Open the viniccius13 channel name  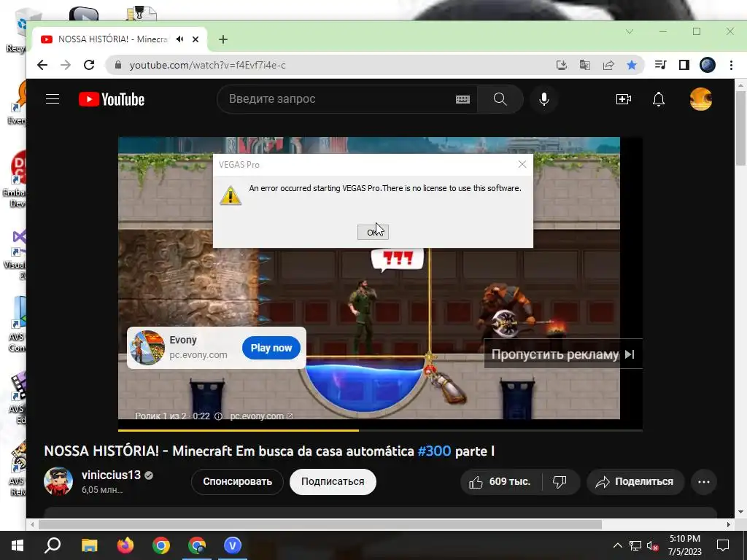coord(111,475)
